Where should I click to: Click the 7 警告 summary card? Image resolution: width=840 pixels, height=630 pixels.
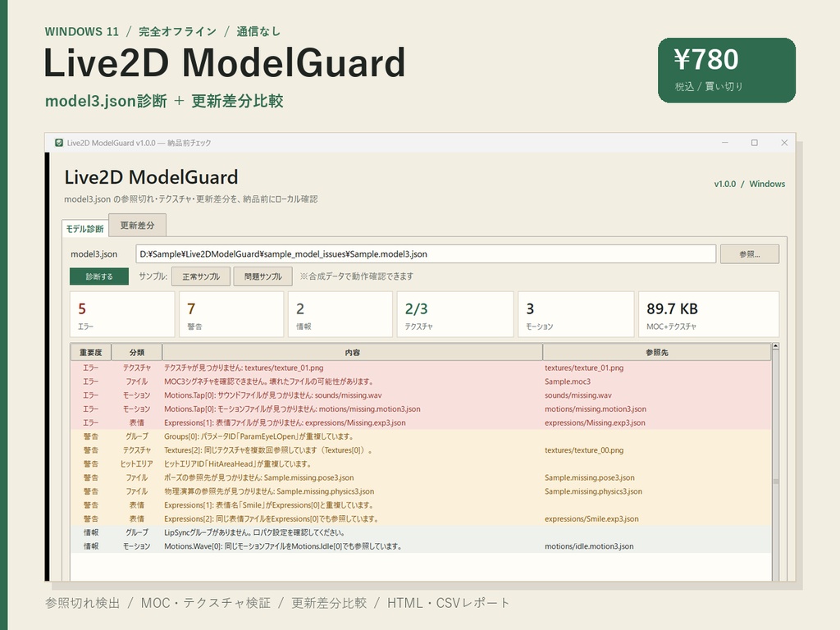[231, 314]
